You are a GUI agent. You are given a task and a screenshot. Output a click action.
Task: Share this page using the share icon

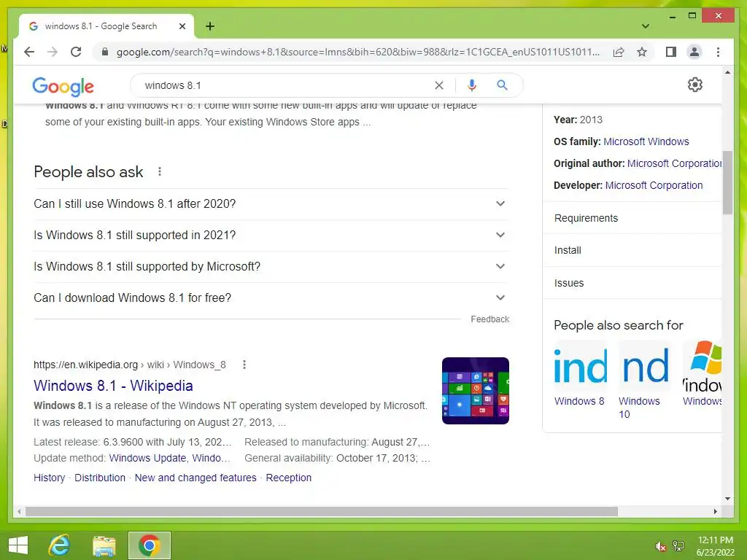click(x=619, y=52)
